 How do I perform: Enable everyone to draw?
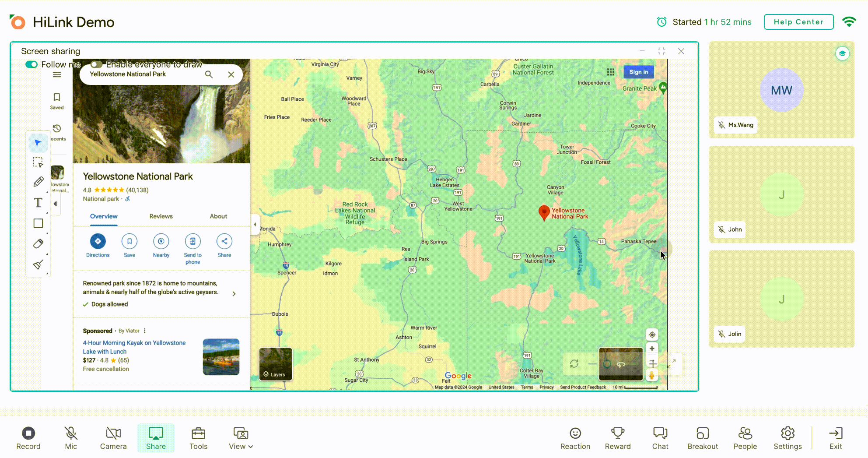coord(96,64)
